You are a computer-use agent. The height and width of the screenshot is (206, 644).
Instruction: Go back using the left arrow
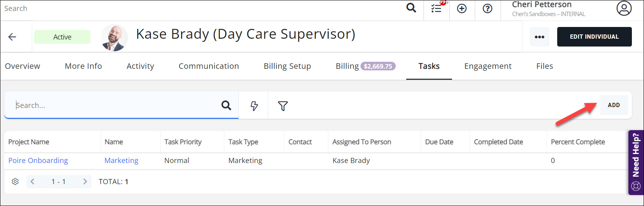[x=13, y=37]
